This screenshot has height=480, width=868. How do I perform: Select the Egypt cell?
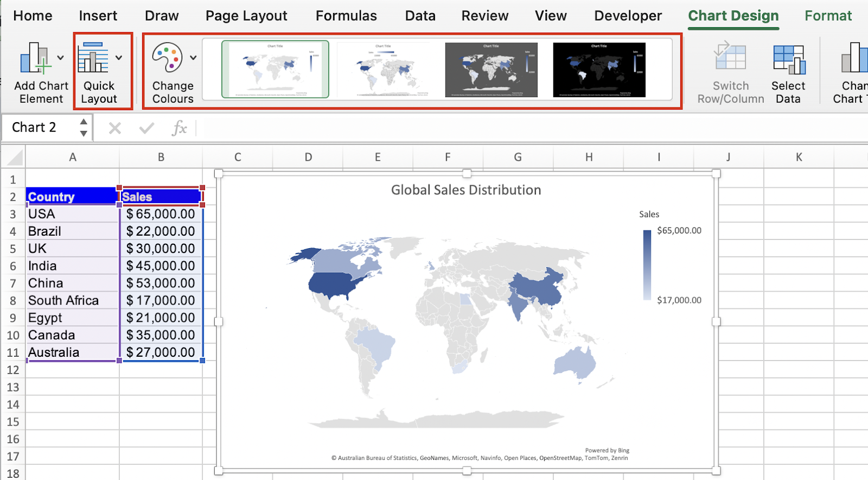pyautogui.click(x=73, y=318)
